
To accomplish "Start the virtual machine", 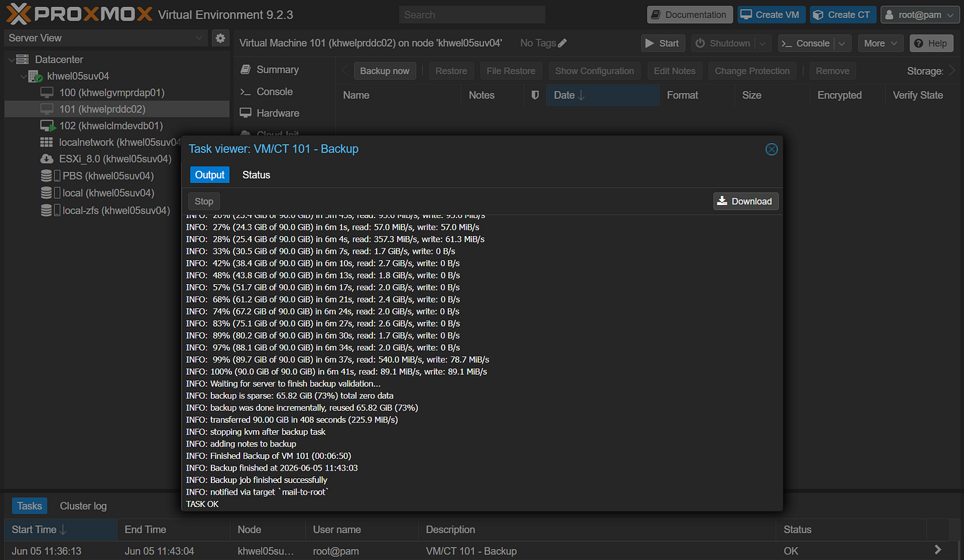I will [x=662, y=43].
